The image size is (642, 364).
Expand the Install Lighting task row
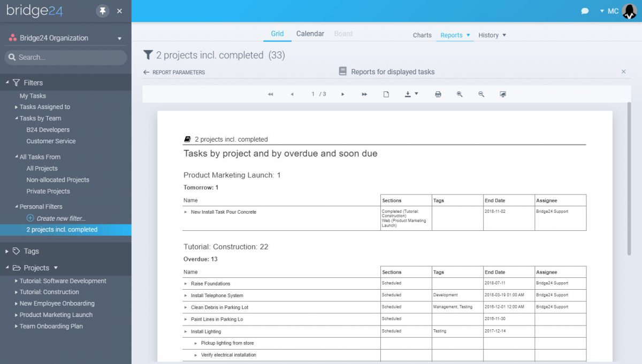[186, 332]
